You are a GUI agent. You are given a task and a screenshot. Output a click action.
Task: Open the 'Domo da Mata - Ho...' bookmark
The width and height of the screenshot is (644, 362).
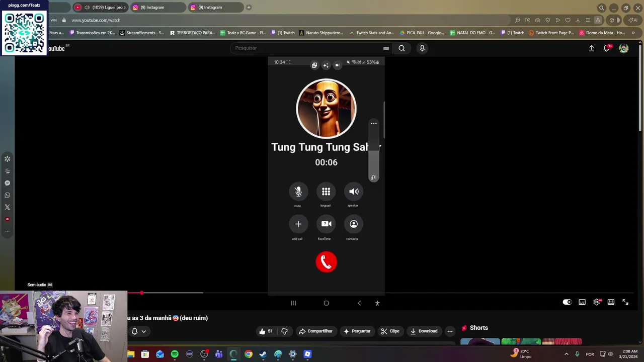[602, 33]
